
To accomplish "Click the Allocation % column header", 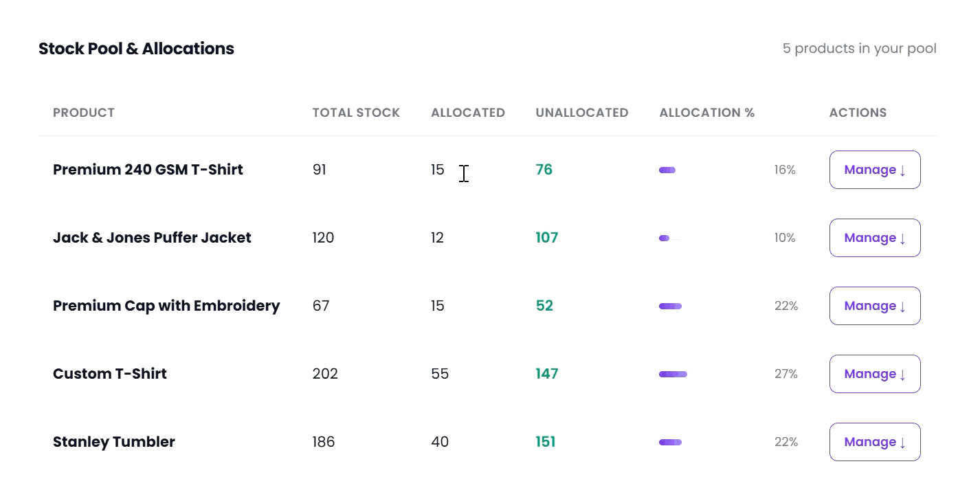I will tap(707, 113).
